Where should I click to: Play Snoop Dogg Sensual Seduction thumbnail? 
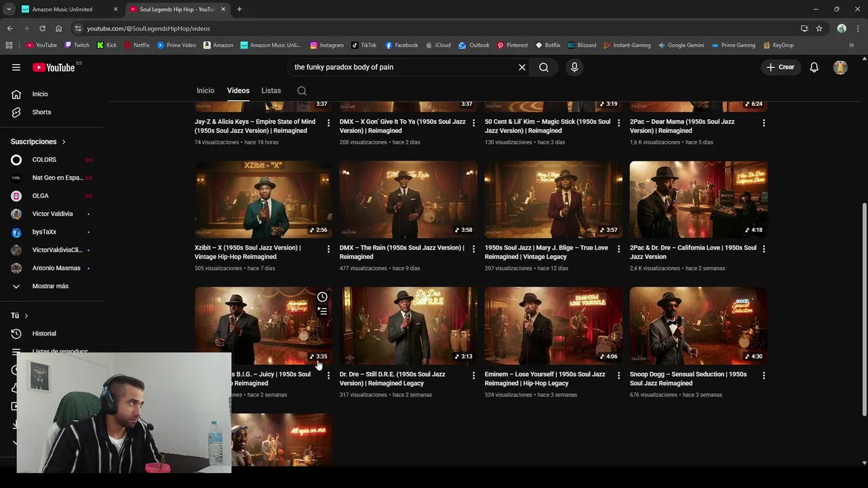tap(698, 325)
